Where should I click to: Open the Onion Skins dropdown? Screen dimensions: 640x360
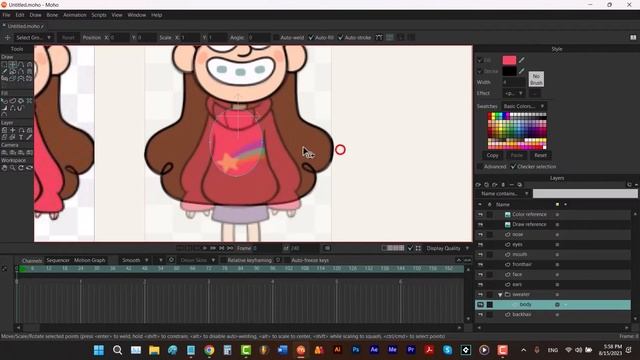click(197, 260)
